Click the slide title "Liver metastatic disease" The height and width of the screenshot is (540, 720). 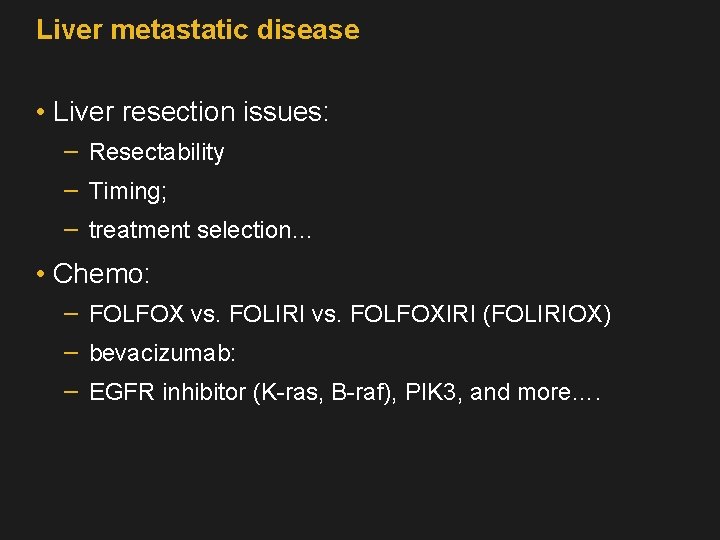[197, 30]
